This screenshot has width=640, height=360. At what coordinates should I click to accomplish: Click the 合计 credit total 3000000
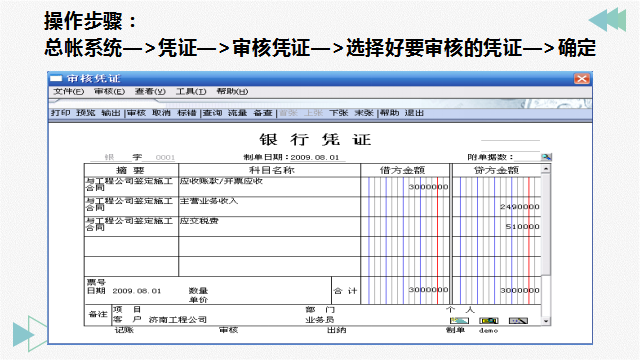(520, 290)
